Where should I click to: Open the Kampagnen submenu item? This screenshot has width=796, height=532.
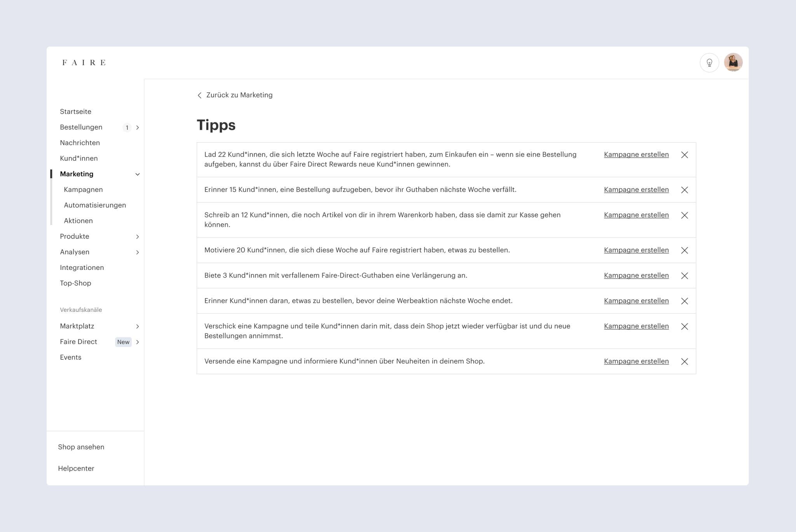point(83,190)
